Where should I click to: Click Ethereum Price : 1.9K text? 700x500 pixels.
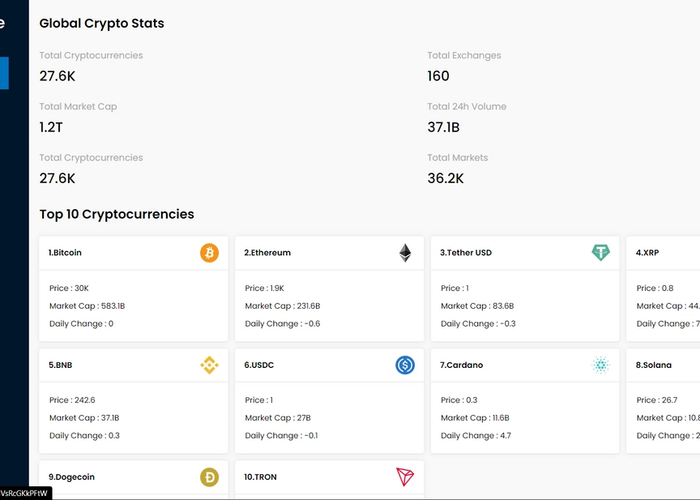264,288
